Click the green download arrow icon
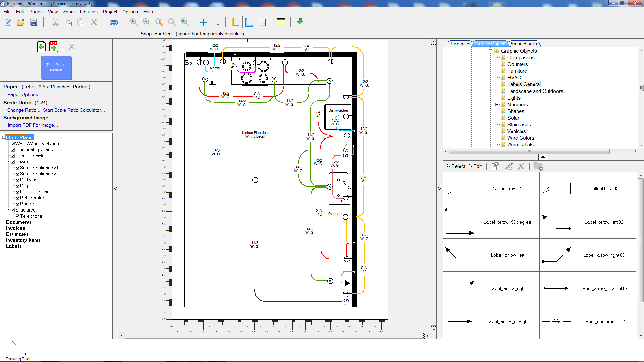This screenshot has width=644, height=362. click(300, 22)
